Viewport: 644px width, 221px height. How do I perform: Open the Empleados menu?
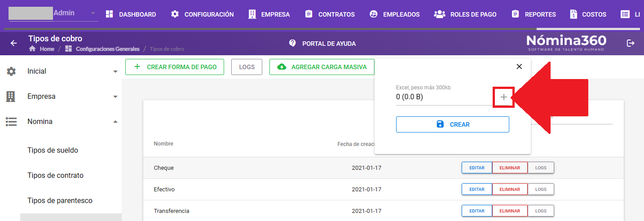click(394, 14)
